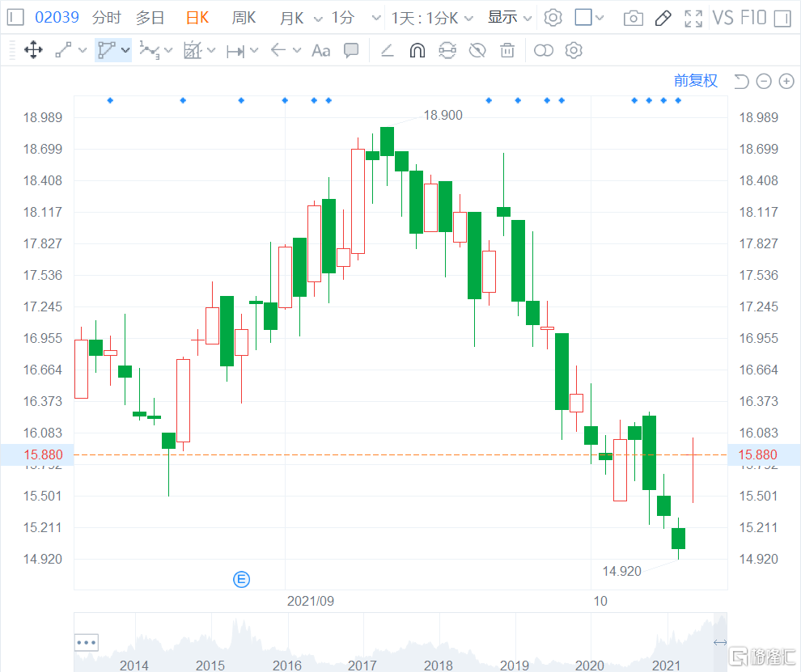Screen dimensions: 801x672
Task: Choose the text annotation Aa tool
Action: (321, 51)
